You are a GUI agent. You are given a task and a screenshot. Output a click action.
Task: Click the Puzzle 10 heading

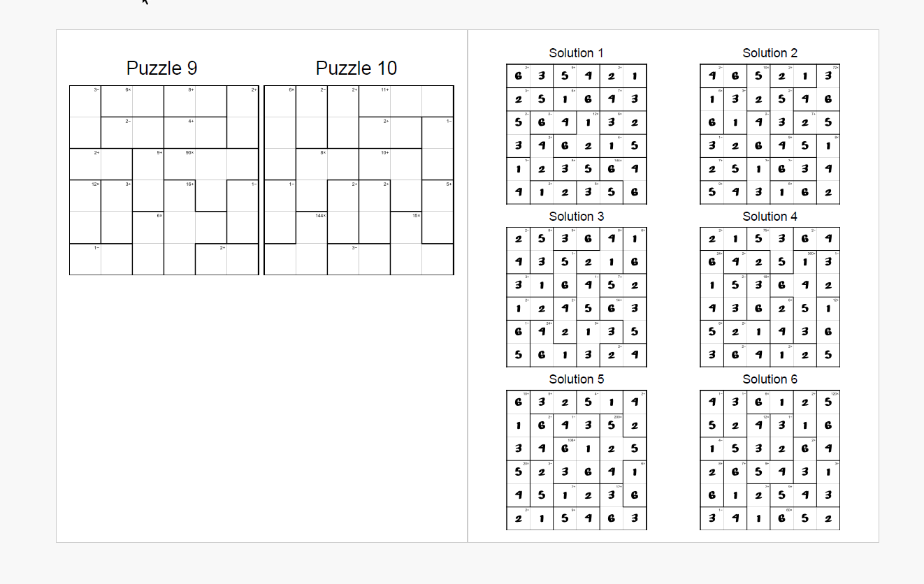pos(356,68)
